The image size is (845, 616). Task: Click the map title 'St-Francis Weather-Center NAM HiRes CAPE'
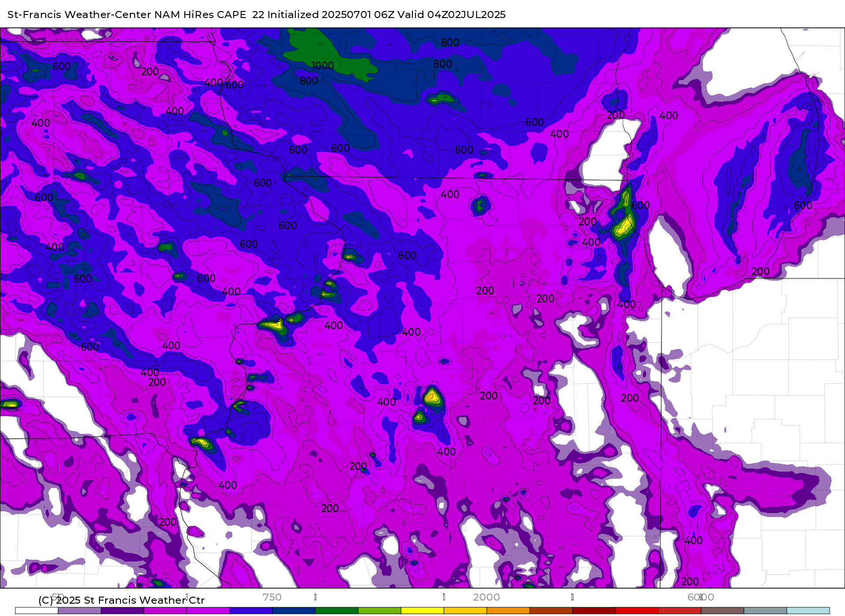[x=127, y=15]
